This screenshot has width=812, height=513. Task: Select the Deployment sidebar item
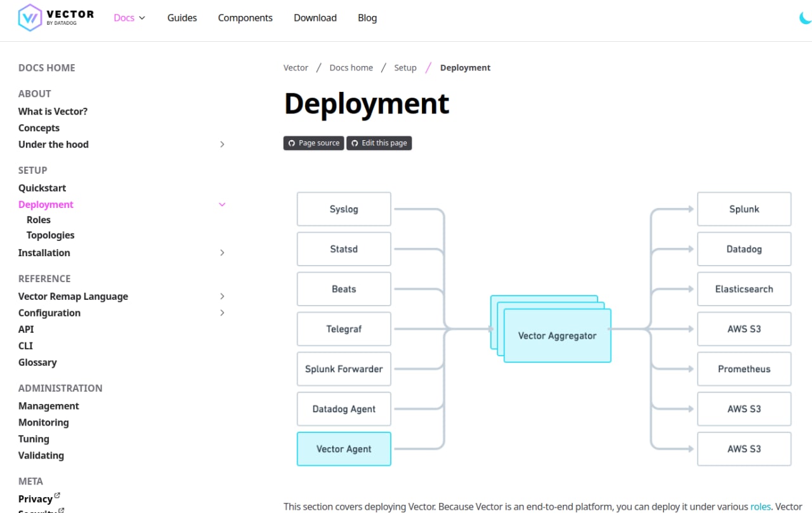(46, 205)
